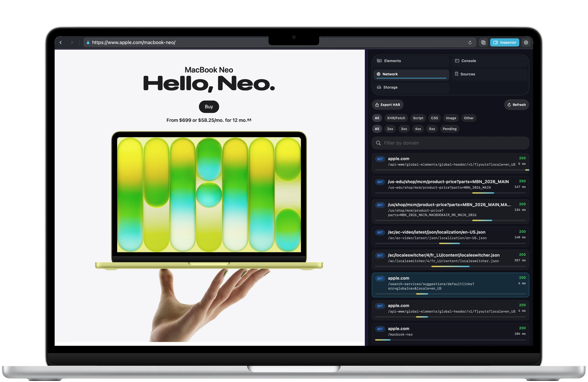The width and height of the screenshot is (588, 382).
Task: Click GET badge on the localeswitcher request
Action: click(x=380, y=255)
